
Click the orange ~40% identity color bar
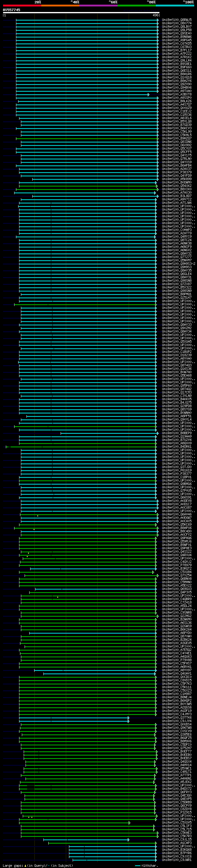click(x=60, y=6)
